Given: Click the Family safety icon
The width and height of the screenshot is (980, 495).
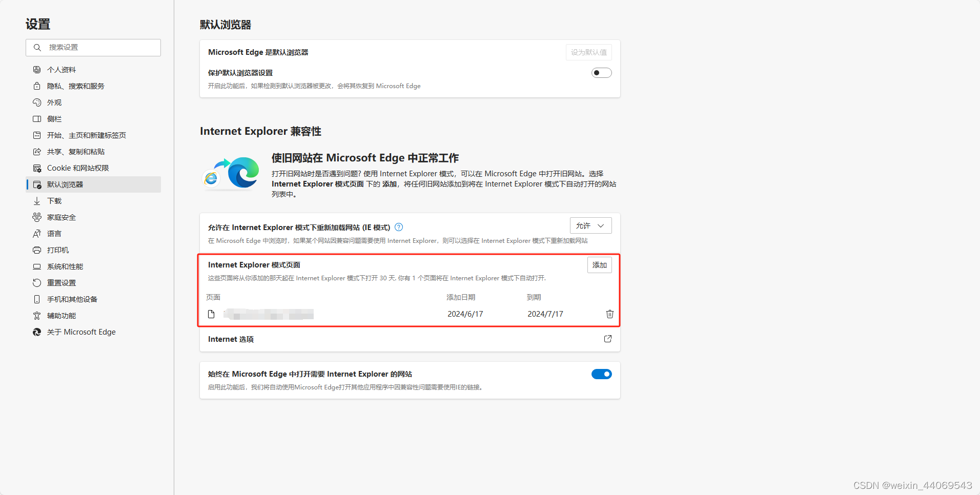Looking at the screenshot, I should (x=37, y=217).
